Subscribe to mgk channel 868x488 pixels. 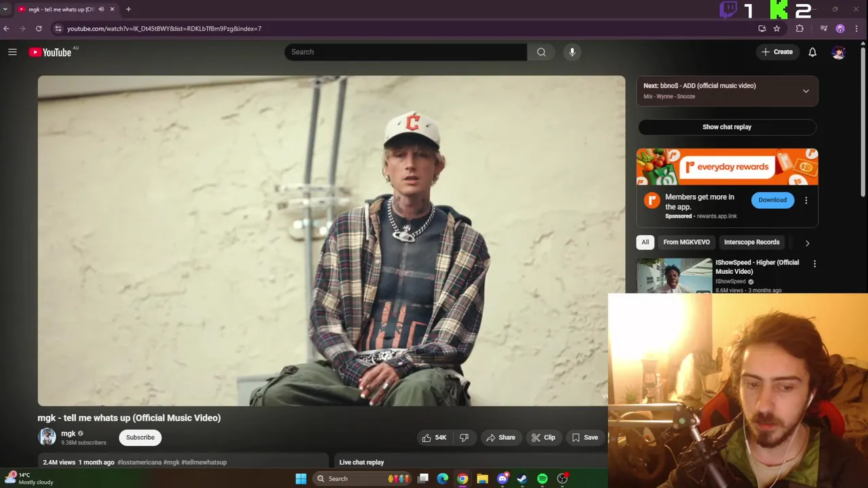click(x=140, y=437)
